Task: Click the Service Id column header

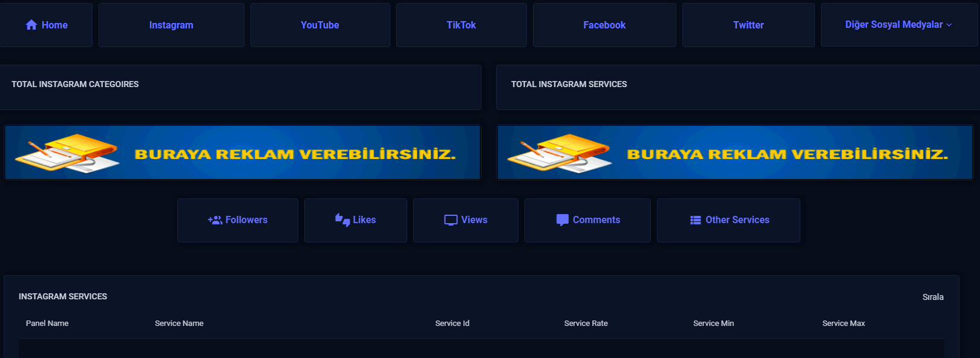Action: point(452,324)
